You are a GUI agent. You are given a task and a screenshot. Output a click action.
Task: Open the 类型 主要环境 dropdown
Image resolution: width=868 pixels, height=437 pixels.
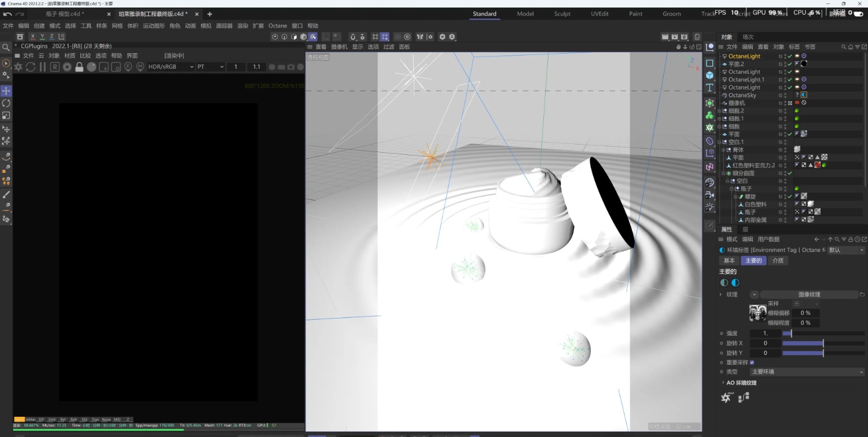click(807, 372)
